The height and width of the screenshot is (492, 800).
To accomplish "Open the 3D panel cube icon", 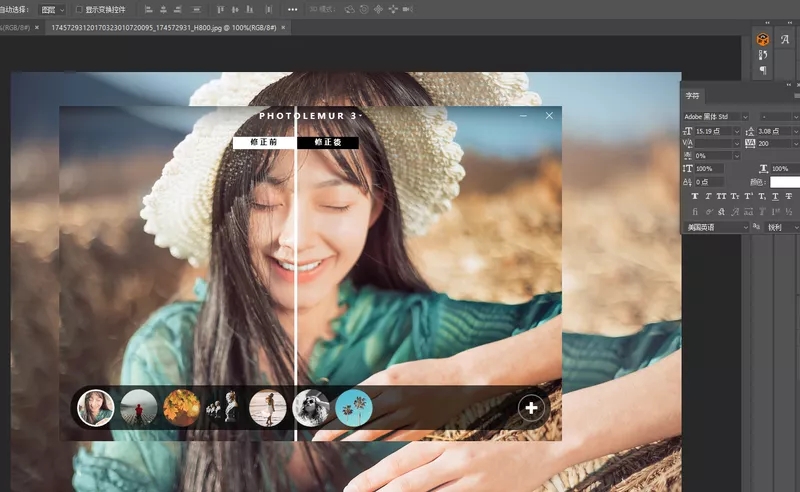I will pos(763,39).
